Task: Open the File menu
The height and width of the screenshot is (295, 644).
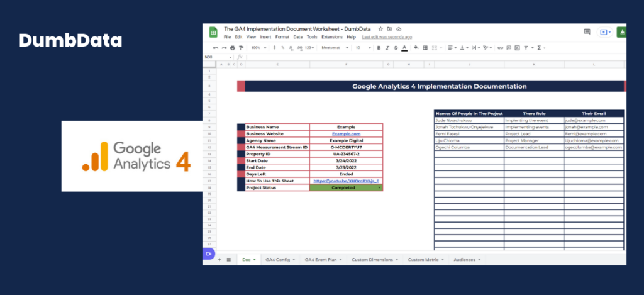Action: 227,37
